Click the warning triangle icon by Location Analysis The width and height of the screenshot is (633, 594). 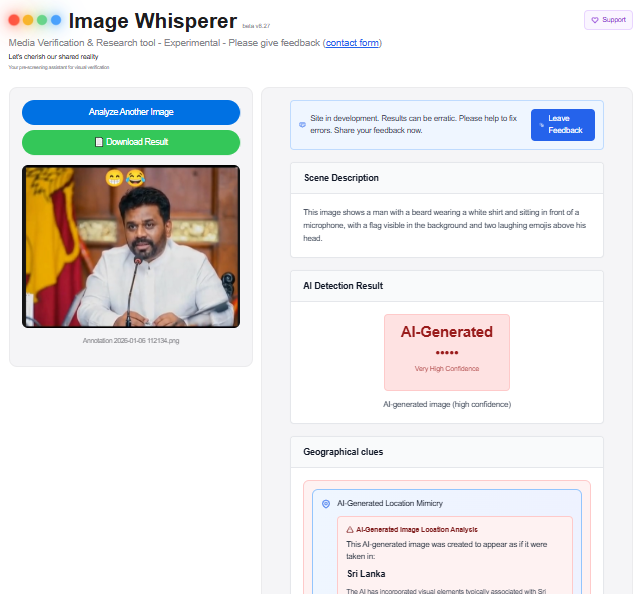point(350,529)
